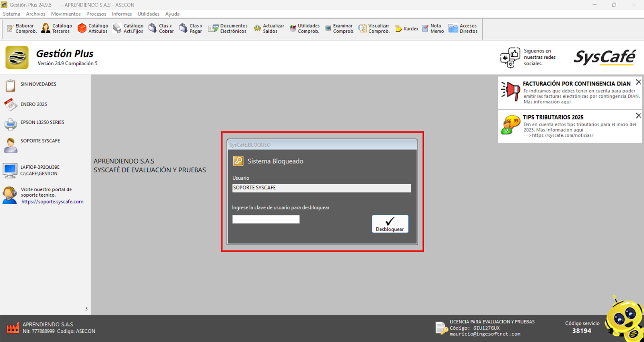
Task: Open Elaborar Comprobante tool
Action: pos(22,29)
